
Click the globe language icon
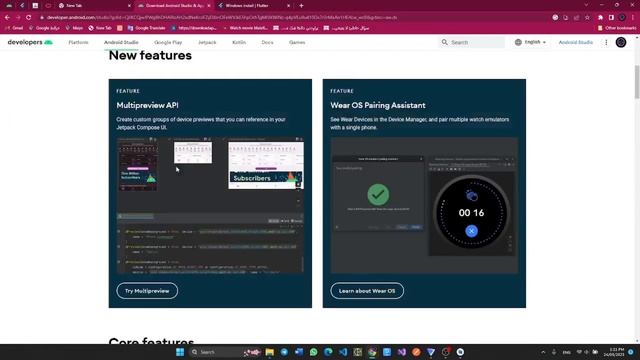518,42
